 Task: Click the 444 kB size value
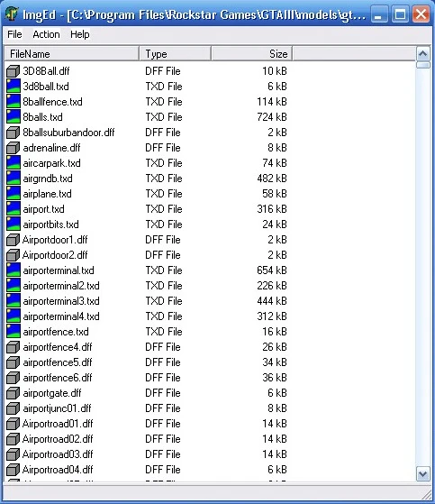point(272,301)
